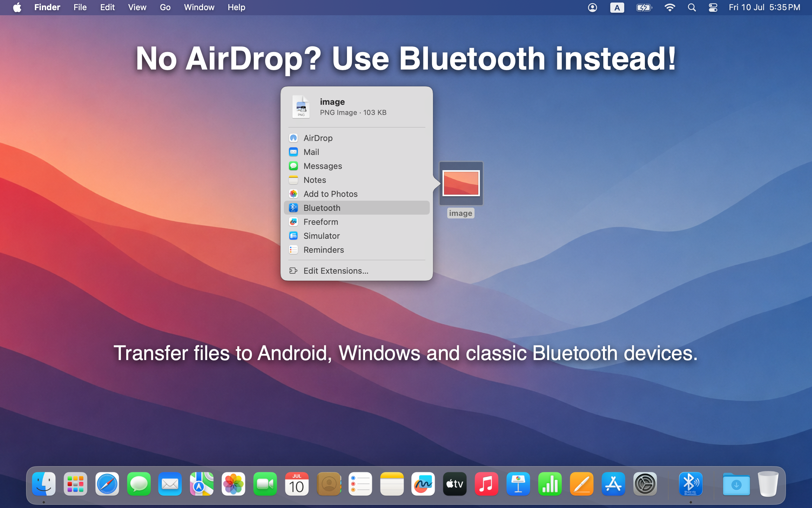This screenshot has height=508, width=812.
Task: Open the Trash in the Dock
Action: point(768,484)
